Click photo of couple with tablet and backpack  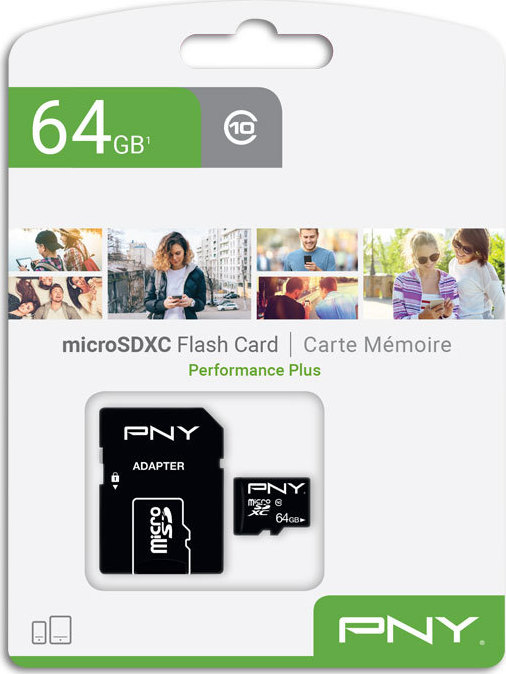click(x=55, y=249)
